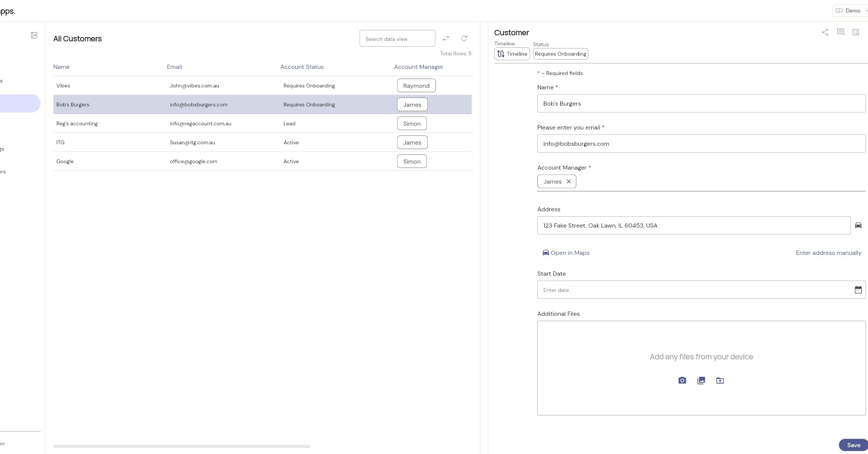Click the Requires Onboarding status chip
Viewport: 868px width, 454px height.
(x=560, y=54)
